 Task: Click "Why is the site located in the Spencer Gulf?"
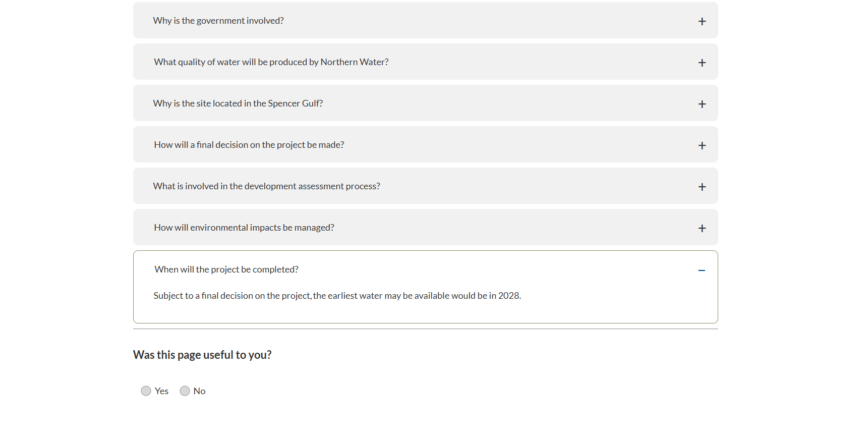(238, 103)
